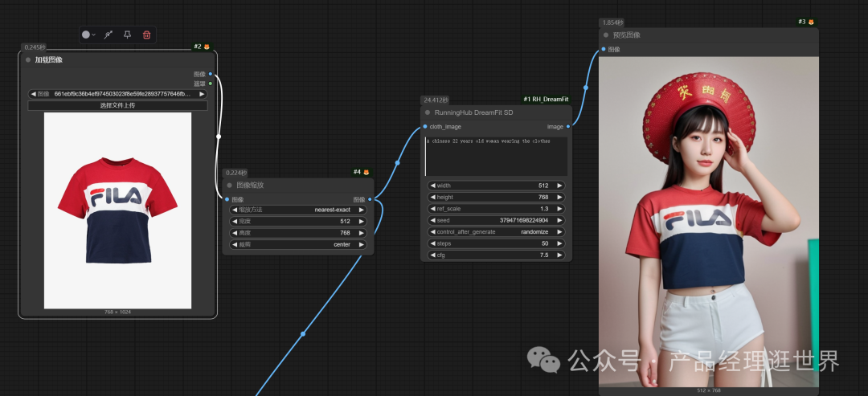Click the white link midpoint dot beside 加载图像 node

point(218,136)
